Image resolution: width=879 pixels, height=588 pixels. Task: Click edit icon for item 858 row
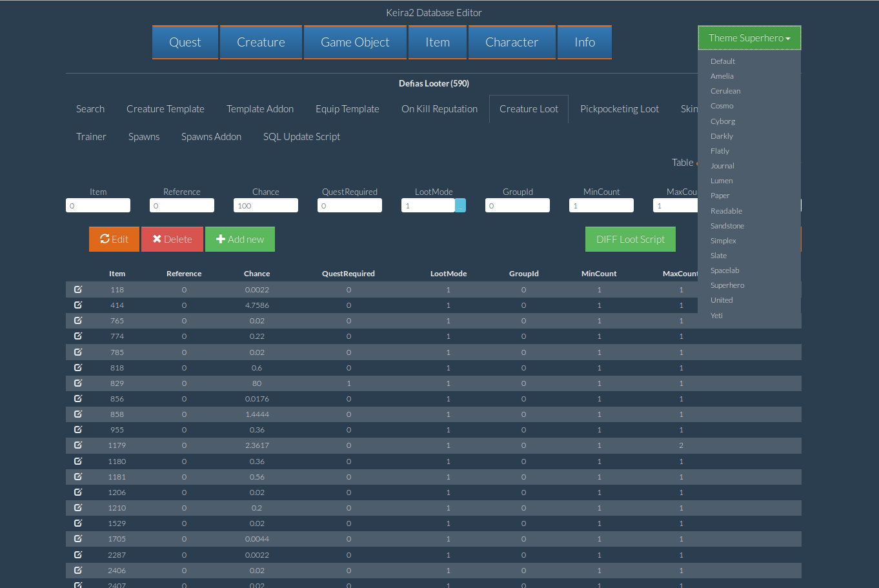pos(78,414)
